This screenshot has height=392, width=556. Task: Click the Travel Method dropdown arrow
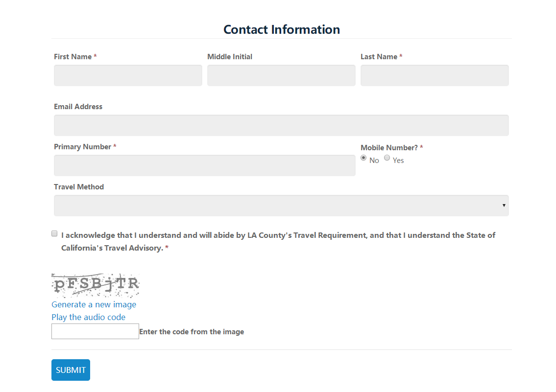click(504, 206)
